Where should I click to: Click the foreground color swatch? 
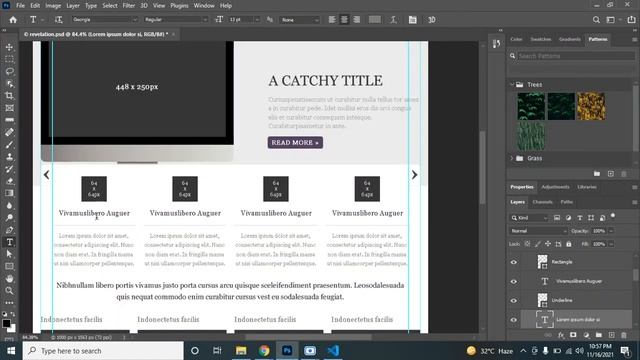click(x=6, y=323)
